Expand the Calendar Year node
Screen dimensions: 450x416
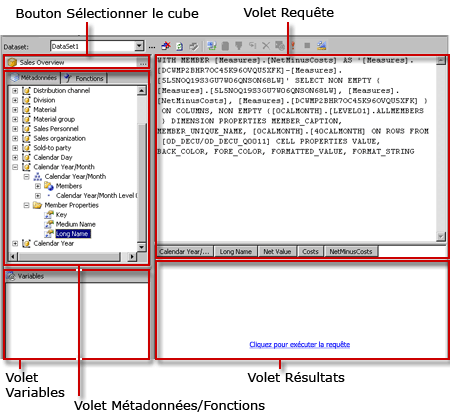[x=15, y=244]
